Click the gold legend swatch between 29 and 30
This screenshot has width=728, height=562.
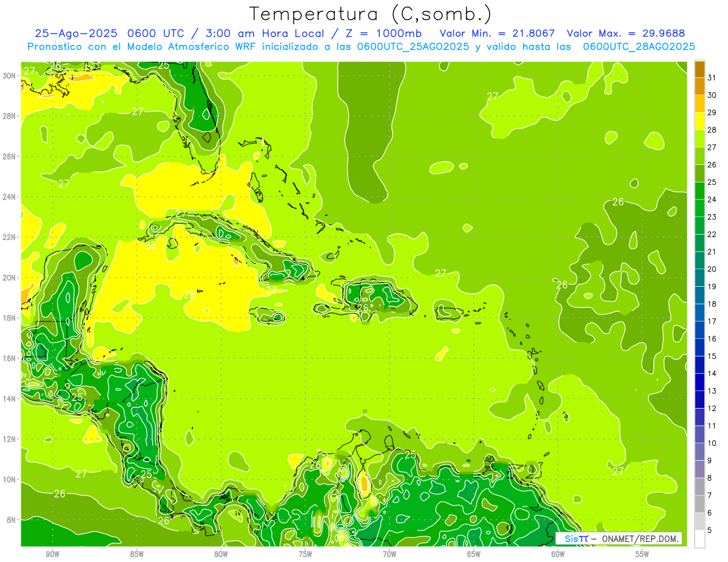(699, 104)
